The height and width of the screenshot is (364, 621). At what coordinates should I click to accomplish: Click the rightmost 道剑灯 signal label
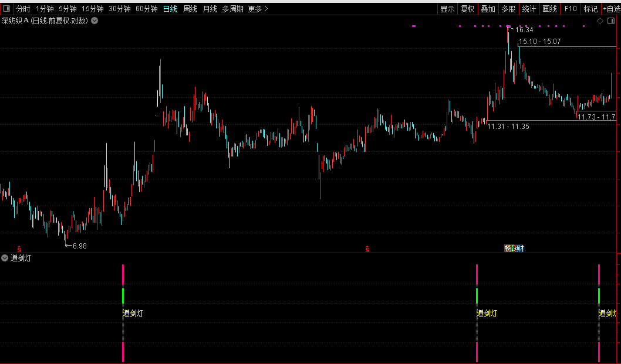coord(607,314)
